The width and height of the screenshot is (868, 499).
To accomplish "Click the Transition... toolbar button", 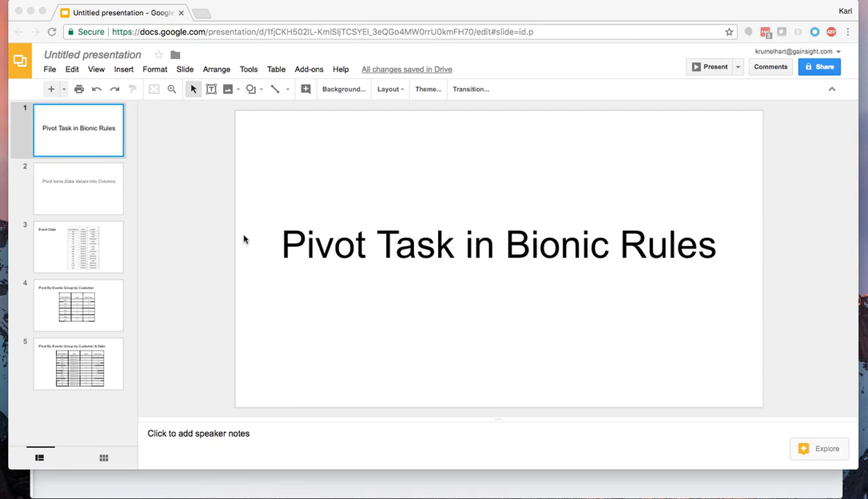I will click(x=471, y=89).
